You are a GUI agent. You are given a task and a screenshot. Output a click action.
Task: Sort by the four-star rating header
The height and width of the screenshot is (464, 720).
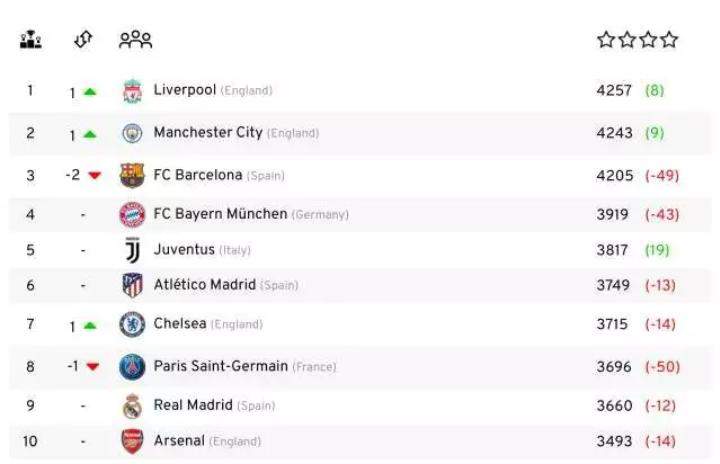[x=637, y=40]
